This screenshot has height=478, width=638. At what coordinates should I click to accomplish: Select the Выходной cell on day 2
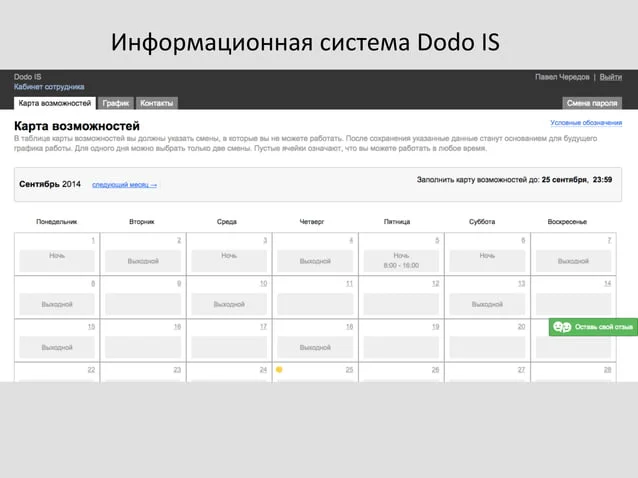pyautogui.click(x=143, y=260)
